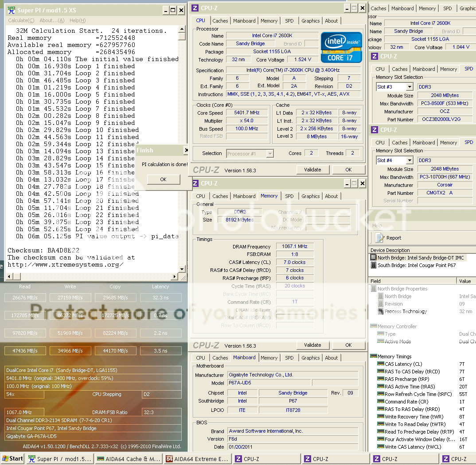Open the Calculate menu in Super PI
476x465 pixels.
21,20
